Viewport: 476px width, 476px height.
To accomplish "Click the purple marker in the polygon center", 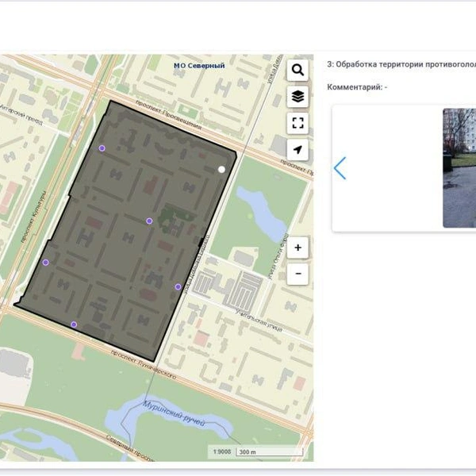I will (x=149, y=221).
